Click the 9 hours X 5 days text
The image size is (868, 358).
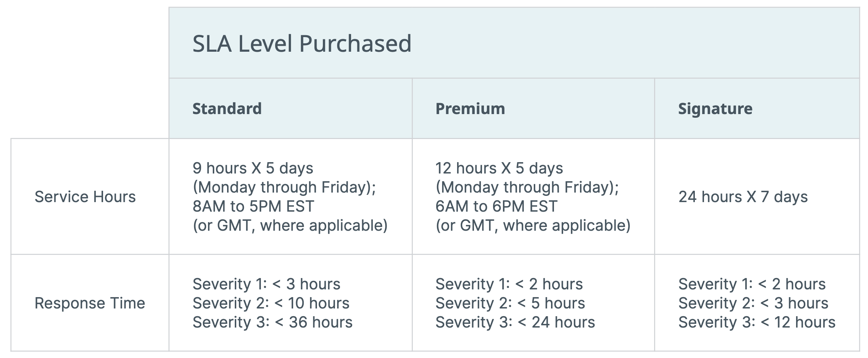pyautogui.click(x=253, y=168)
